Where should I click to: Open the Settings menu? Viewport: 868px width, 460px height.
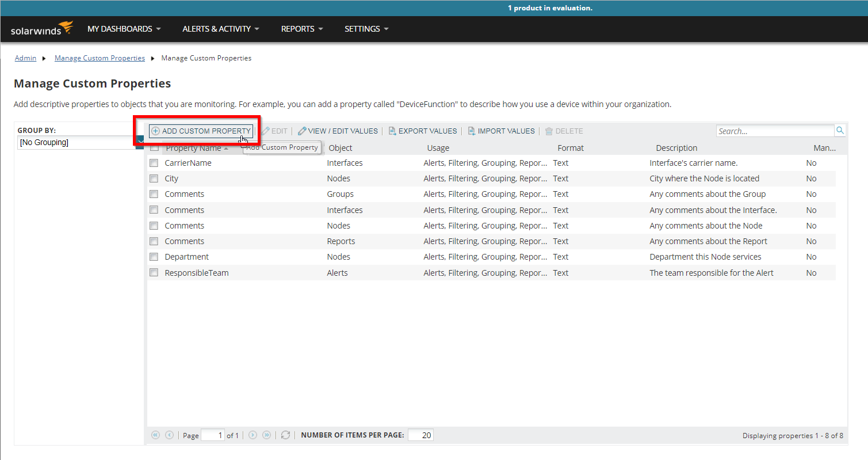(366, 29)
